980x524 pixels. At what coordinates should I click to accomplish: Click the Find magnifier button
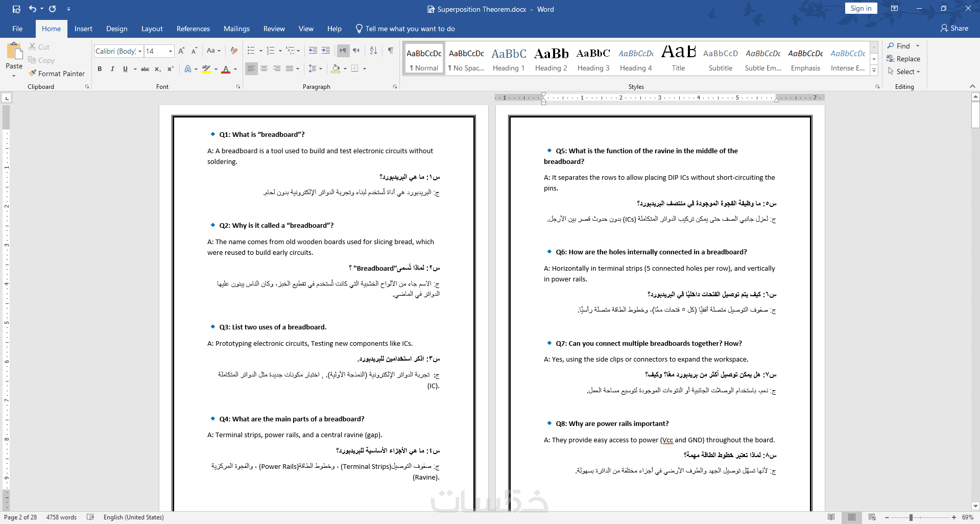(899, 46)
